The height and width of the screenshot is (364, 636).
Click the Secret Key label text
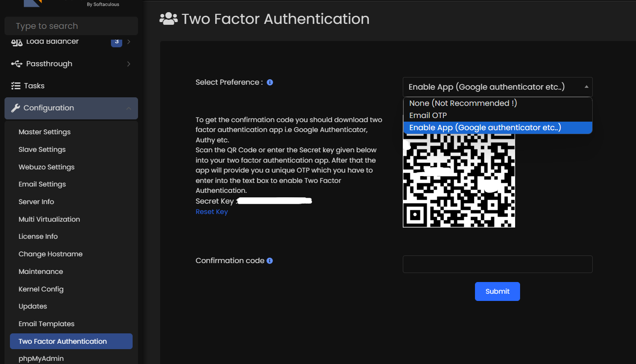pos(217,201)
